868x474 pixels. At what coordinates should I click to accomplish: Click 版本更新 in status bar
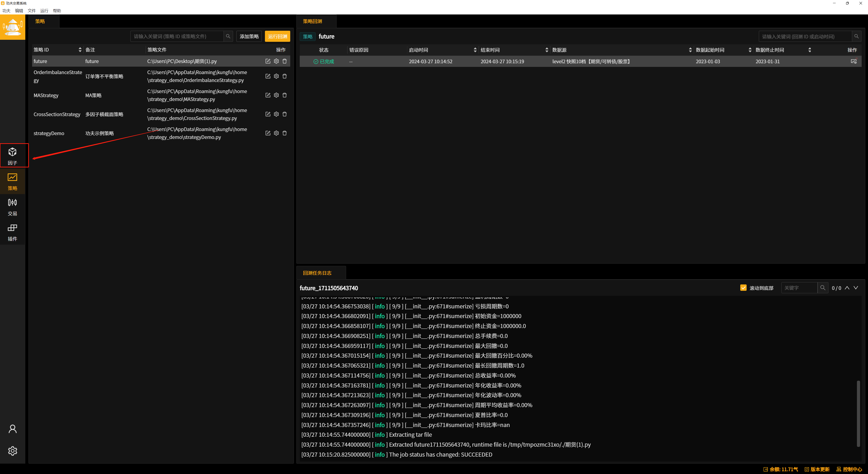point(817,469)
